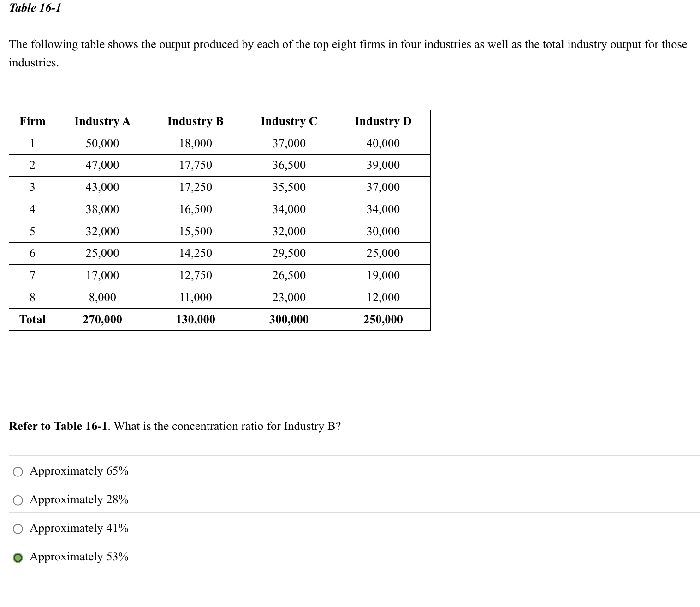
Task: Click the selected 'Approximately 53%' radio button
Action: [18, 558]
